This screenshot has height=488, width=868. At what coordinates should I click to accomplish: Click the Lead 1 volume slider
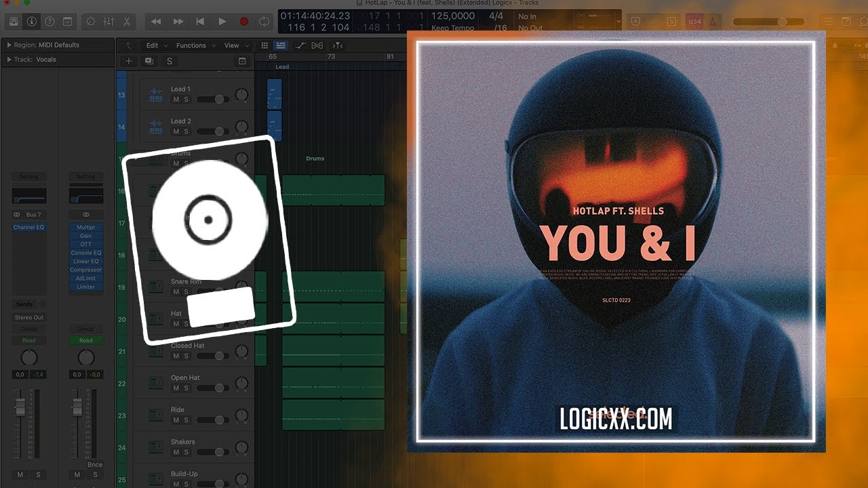(x=213, y=100)
